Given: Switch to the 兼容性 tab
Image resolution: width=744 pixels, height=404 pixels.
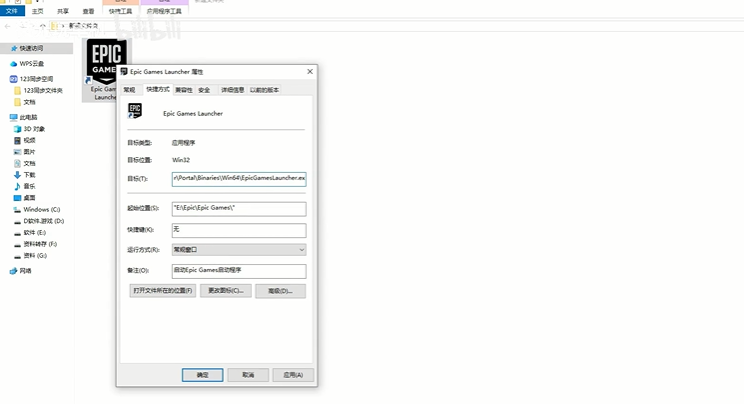Looking at the screenshot, I should 184,89.
